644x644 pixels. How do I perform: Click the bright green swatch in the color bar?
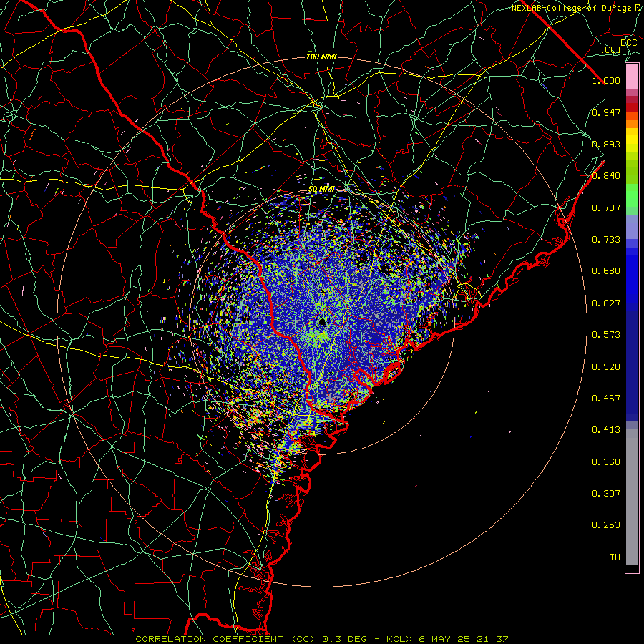[x=632, y=195]
